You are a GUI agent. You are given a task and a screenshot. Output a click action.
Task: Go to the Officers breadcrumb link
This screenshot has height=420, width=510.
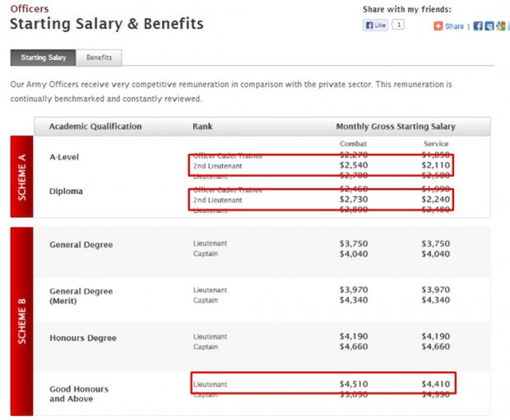29,9
